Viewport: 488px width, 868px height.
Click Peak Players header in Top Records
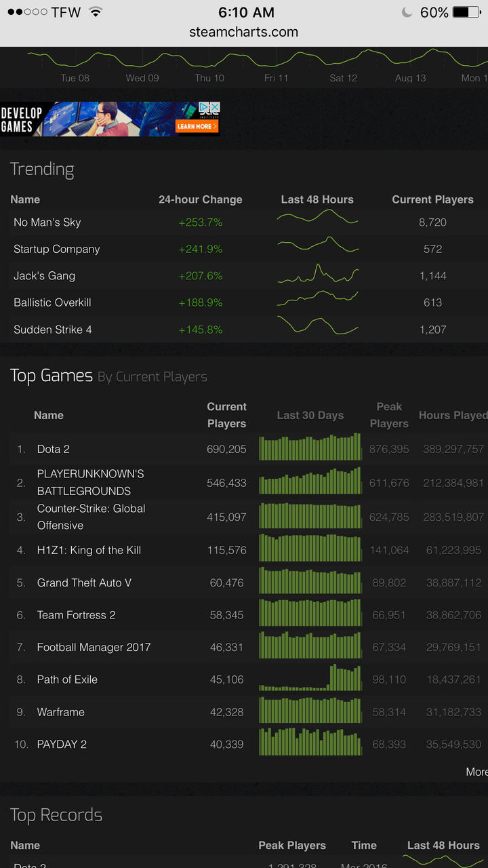click(x=292, y=846)
